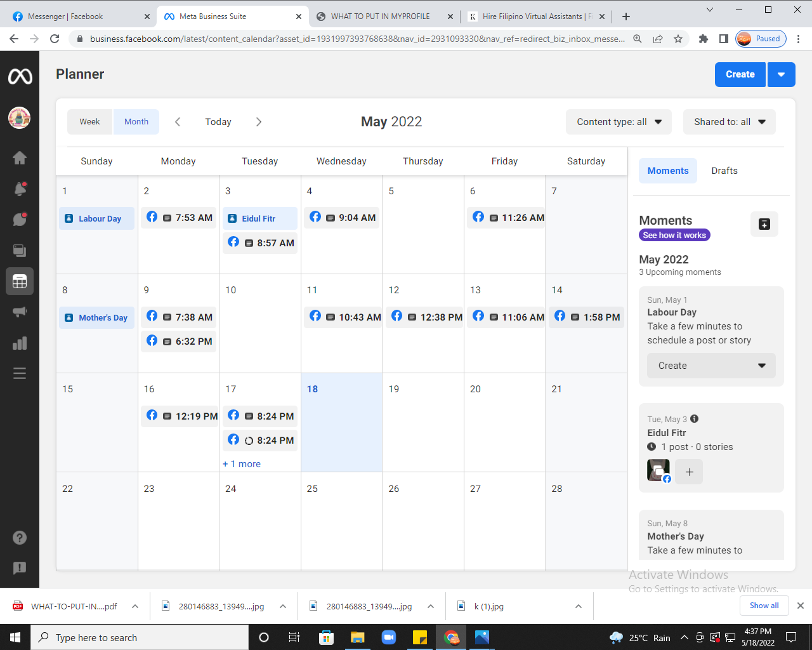Reload the page in Chrome
Image resolution: width=812 pixels, height=650 pixels.
tap(55, 39)
